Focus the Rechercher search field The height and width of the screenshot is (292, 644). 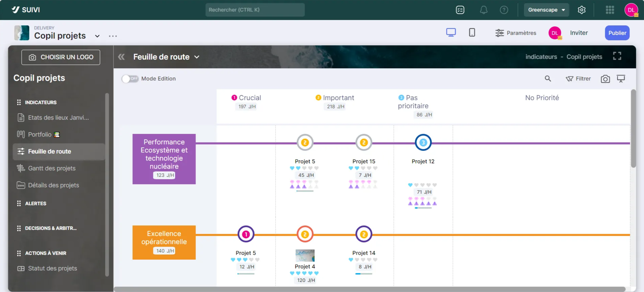[x=255, y=10]
